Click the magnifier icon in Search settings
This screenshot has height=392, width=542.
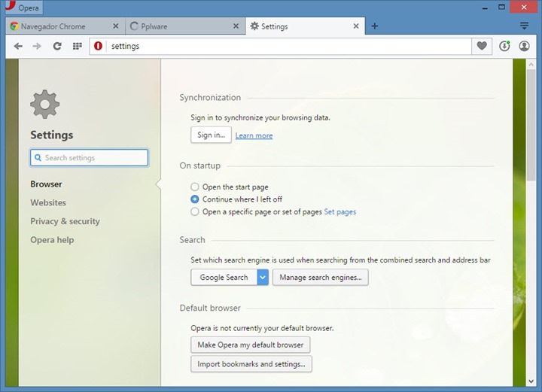[38, 157]
